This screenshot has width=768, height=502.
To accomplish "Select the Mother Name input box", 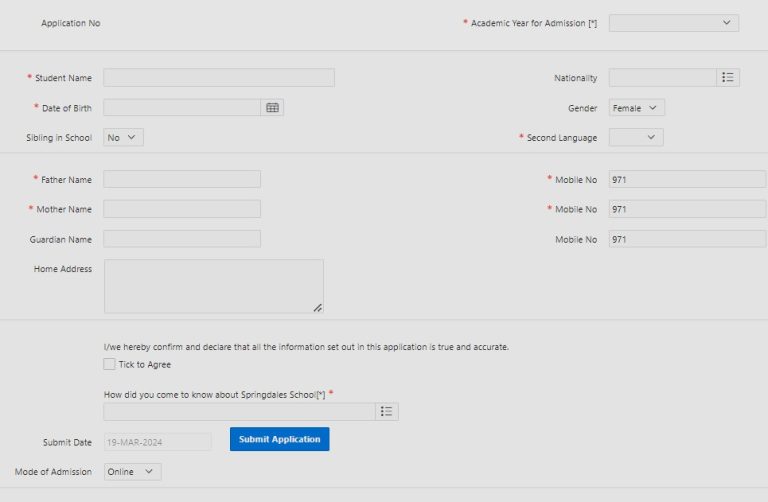I will coord(182,209).
